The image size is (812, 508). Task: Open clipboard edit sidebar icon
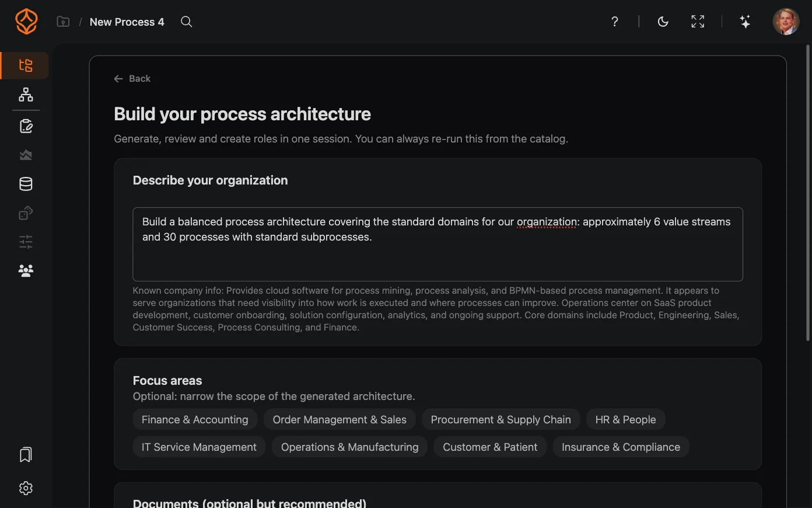(x=26, y=126)
